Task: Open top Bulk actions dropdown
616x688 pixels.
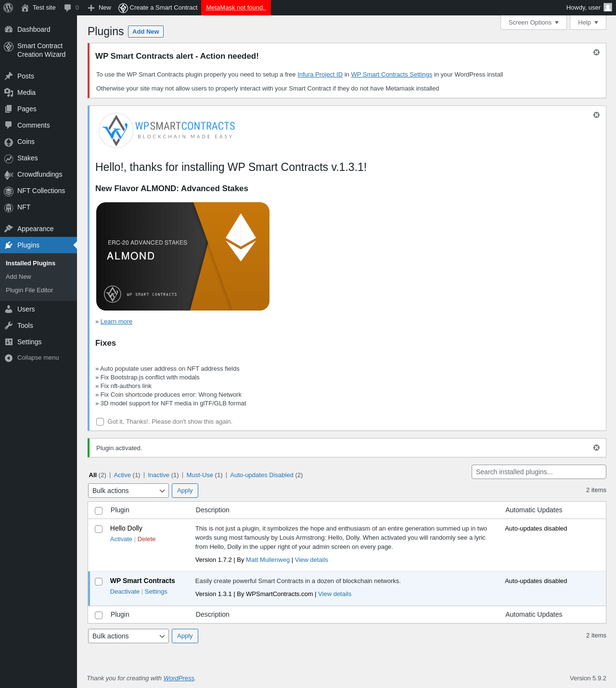Action: click(128, 491)
